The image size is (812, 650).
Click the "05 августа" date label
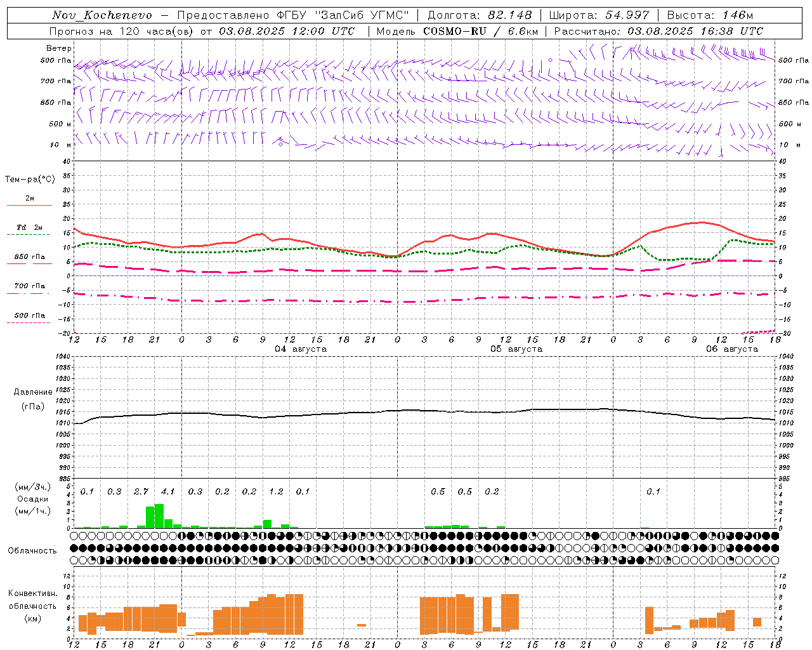(x=516, y=349)
